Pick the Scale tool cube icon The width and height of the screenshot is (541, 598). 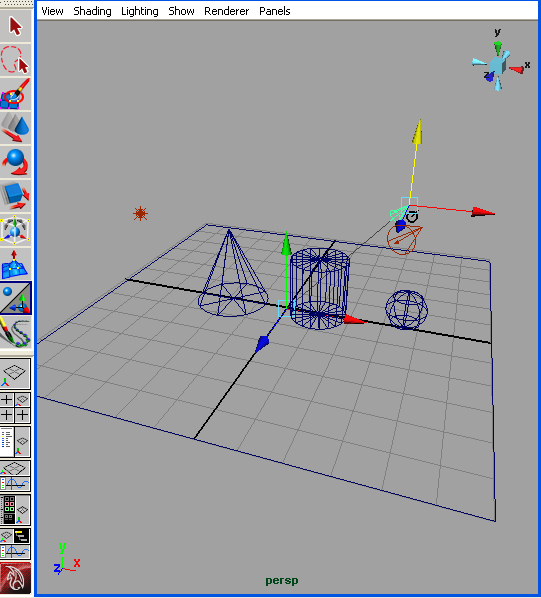(15, 196)
